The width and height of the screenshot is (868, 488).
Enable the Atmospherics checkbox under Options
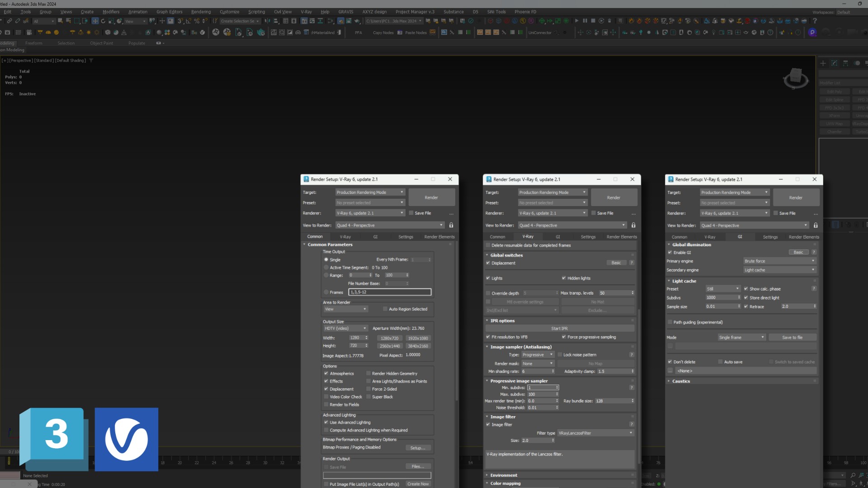[327, 373]
